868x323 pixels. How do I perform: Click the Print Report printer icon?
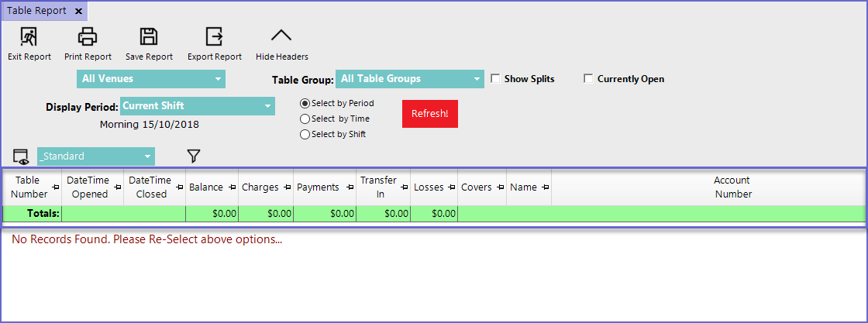[88, 36]
